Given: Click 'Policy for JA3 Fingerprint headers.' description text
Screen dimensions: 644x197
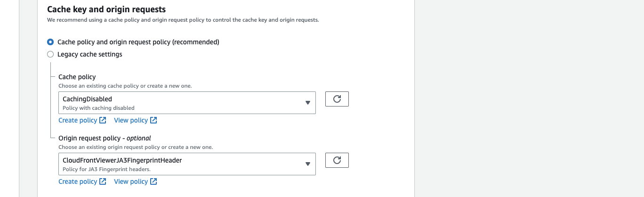Looking at the screenshot, I should [106, 169].
